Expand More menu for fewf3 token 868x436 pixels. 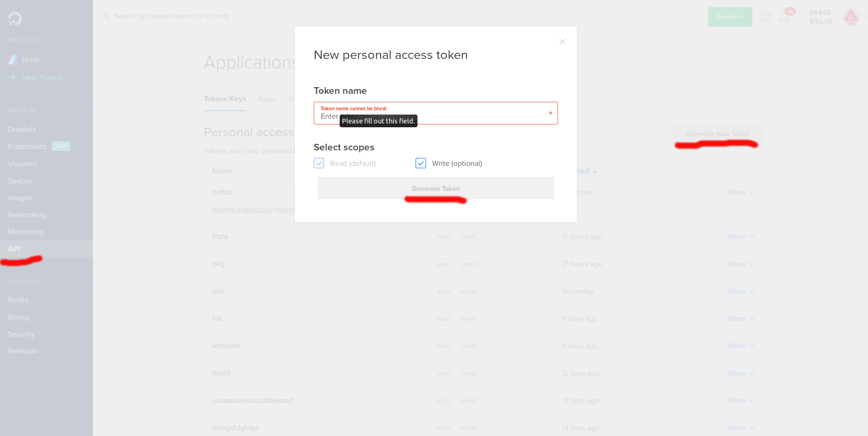(x=741, y=373)
